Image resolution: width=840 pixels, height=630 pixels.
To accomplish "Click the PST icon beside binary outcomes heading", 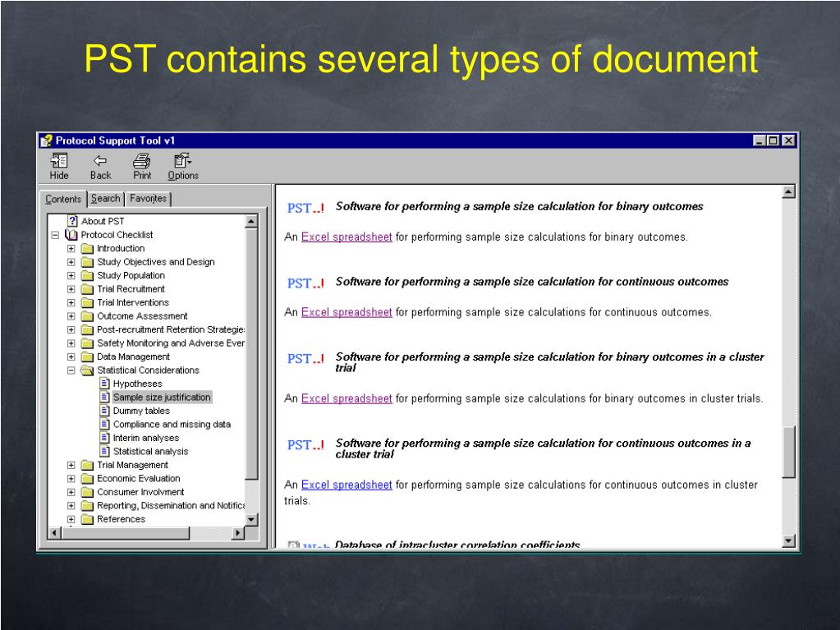I will [305, 208].
